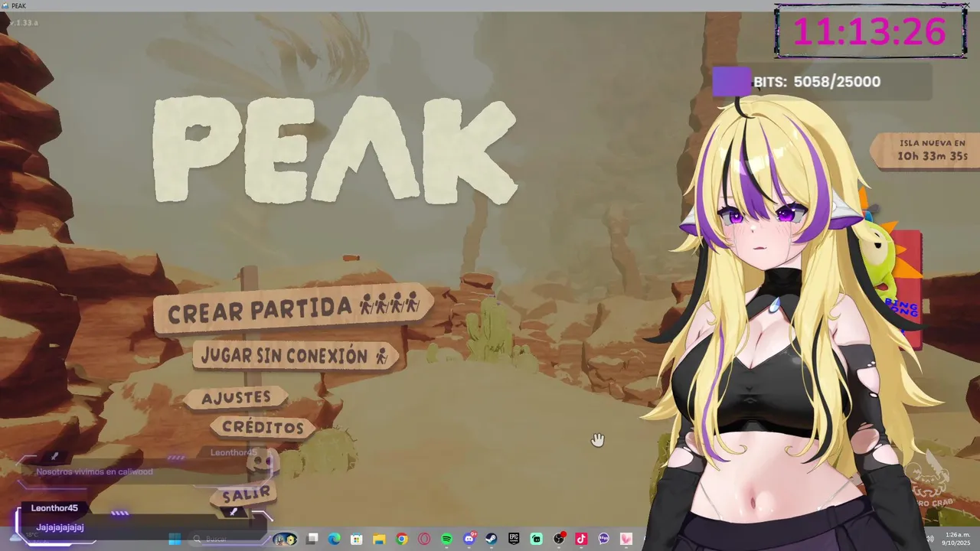Launch Google Chrome from taskbar
Screen dimensions: 980x551
pos(402,539)
